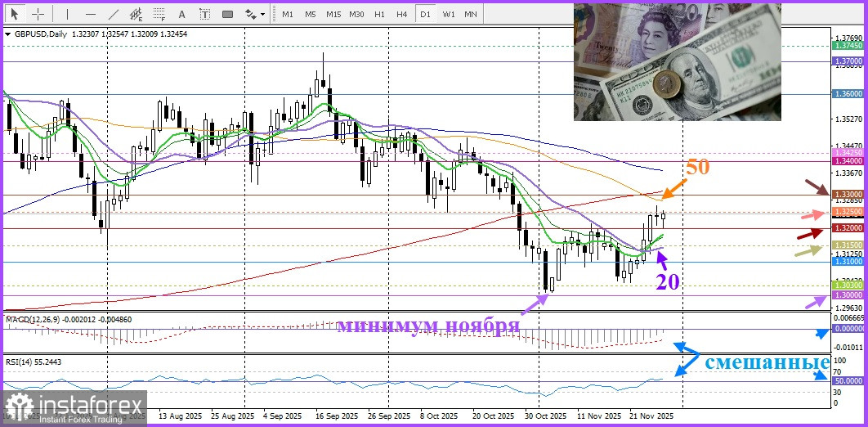Viewport: 868px width, 427px height.
Task: Select the Fibonacci retracement tool
Action: [159, 14]
